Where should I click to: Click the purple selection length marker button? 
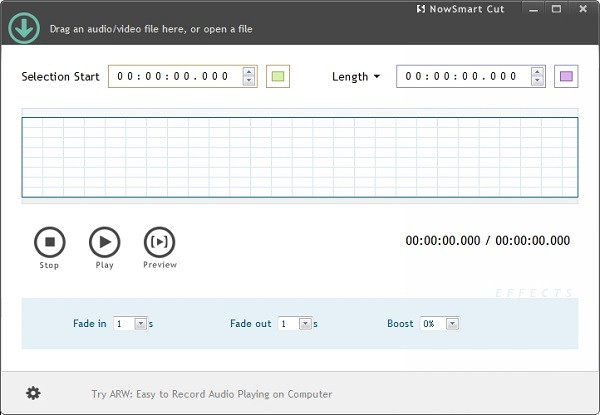566,77
